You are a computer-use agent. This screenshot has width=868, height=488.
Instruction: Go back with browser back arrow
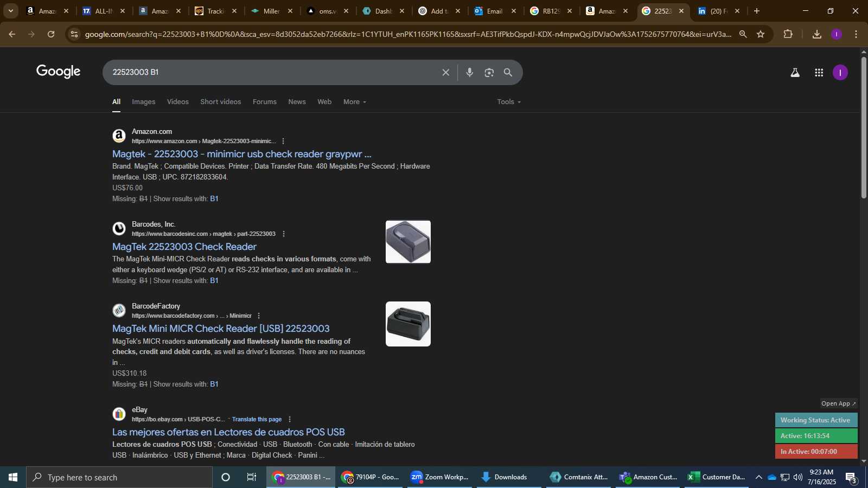pyautogui.click(x=12, y=34)
